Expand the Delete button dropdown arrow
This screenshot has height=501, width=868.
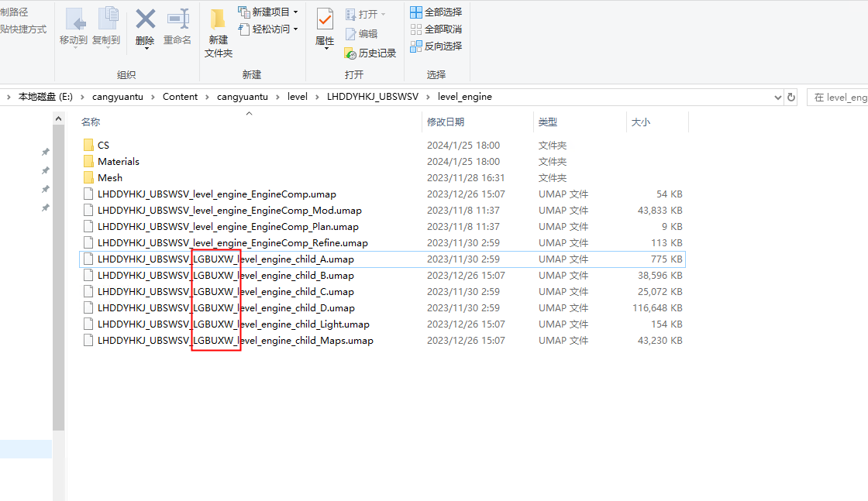pyautogui.click(x=146, y=49)
